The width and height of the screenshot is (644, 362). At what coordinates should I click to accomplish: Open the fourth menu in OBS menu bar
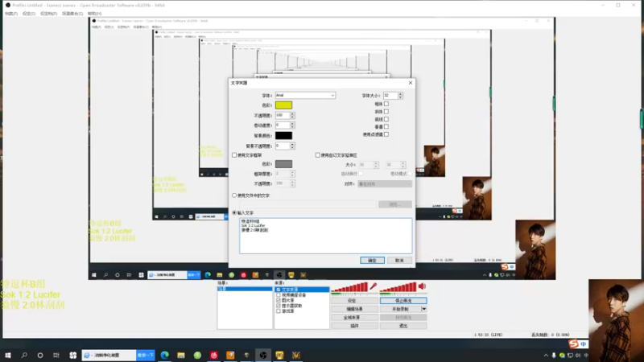pyautogui.click(x=72, y=14)
